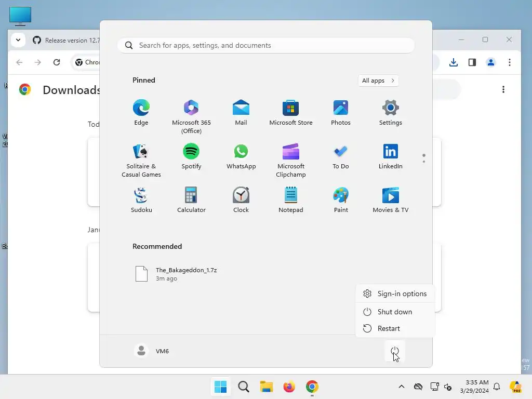Open Chrome profile avatar
This screenshot has height=399, width=532.
click(x=490, y=62)
